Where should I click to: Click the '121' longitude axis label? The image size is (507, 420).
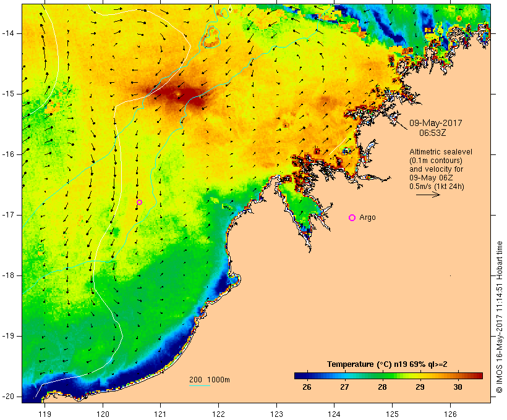pos(160,414)
